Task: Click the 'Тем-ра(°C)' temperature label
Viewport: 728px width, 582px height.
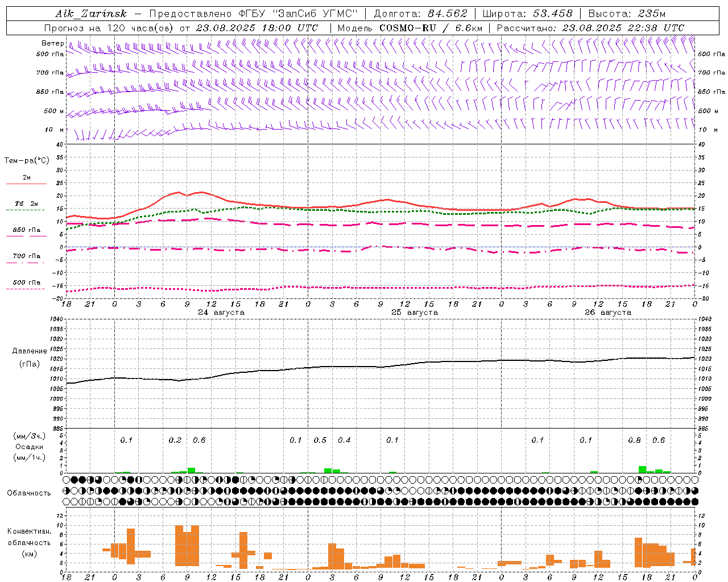Action: (27, 161)
